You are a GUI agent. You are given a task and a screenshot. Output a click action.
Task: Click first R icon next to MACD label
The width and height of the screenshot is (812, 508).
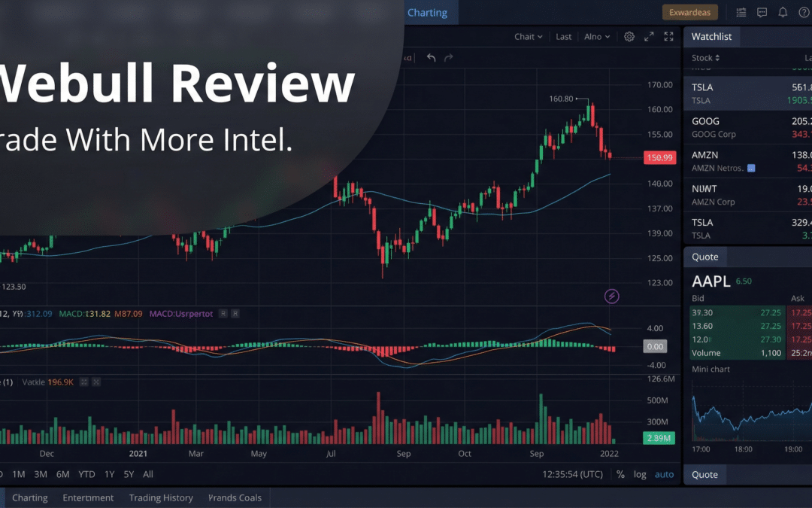(223, 314)
